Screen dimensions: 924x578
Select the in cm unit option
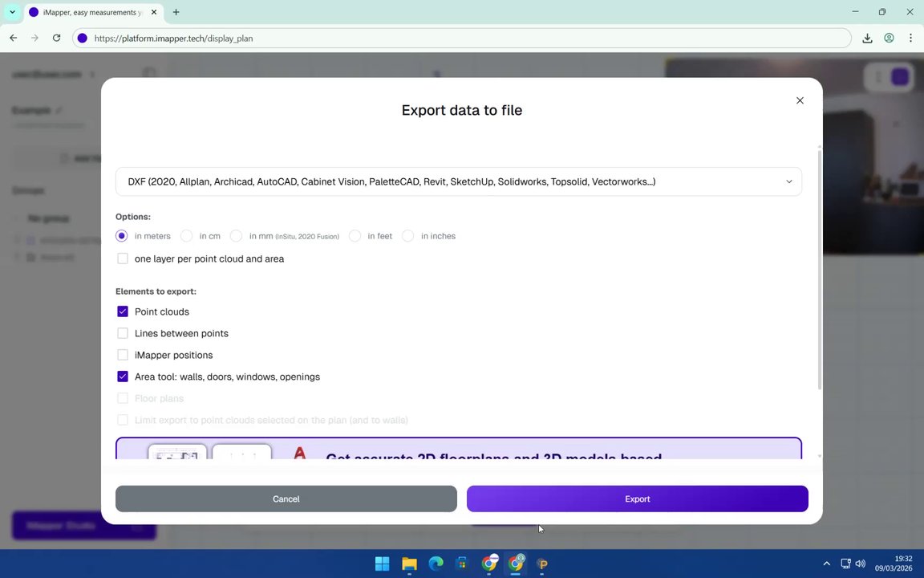pos(186,236)
